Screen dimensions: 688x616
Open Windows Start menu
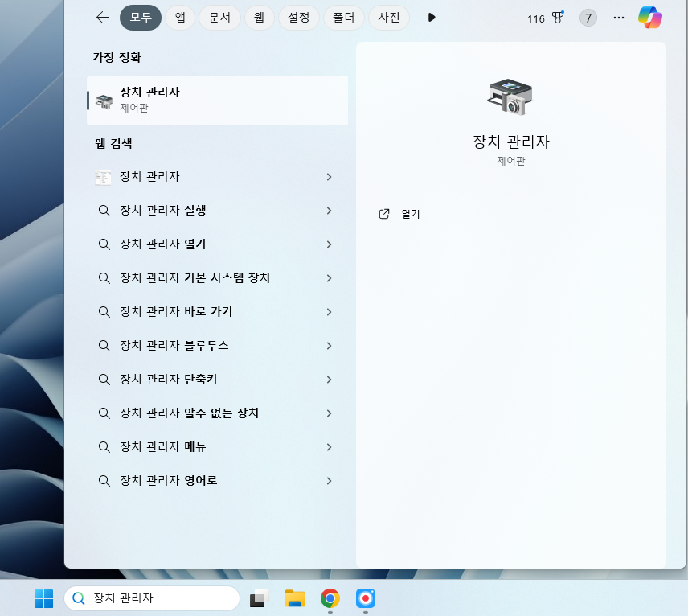pyautogui.click(x=44, y=598)
